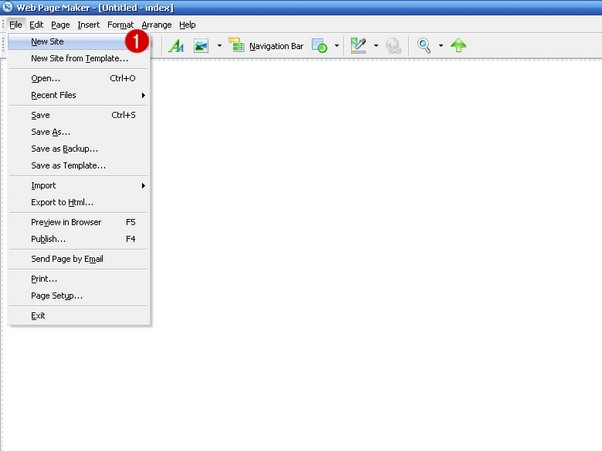
Task: Click the Navigation Bar label
Action: tap(276, 46)
